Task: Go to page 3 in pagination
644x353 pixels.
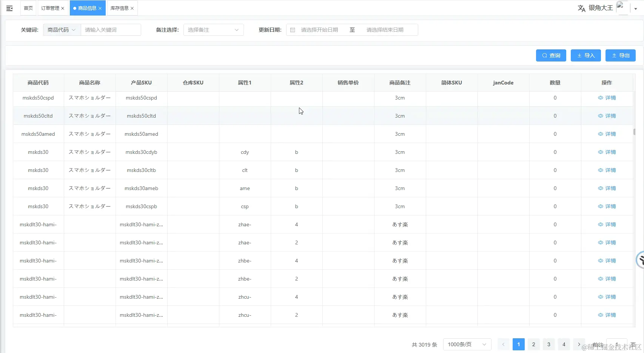Action: click(x=549, y=344)
